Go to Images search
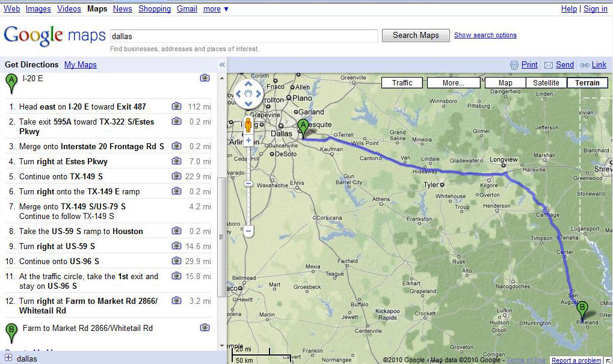Viewport: 613px width, 364px height. [x=39, y=8]
